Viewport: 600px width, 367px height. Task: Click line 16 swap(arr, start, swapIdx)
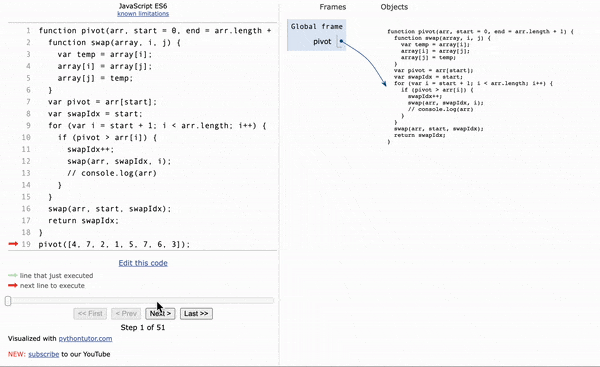(x=109, y=209)
